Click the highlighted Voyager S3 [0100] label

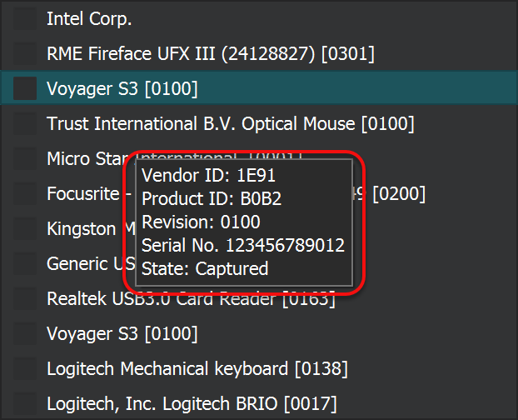[x=122, y=88]
